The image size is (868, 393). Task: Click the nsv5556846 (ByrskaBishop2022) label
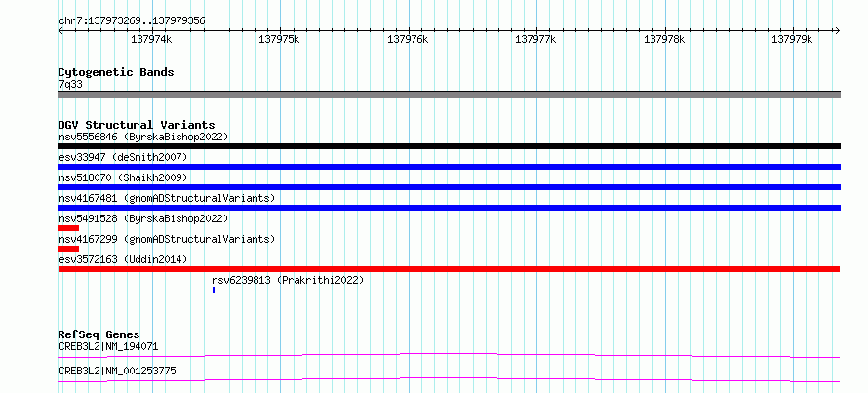(x=143, y=137)
